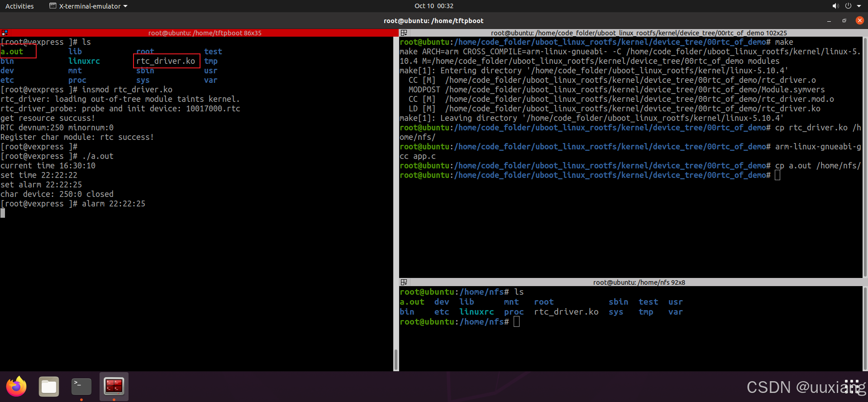Click the window title root@ubuntu: /home/tftpboot
Viewport: 868px width, 402px height.
click(434, 21)
